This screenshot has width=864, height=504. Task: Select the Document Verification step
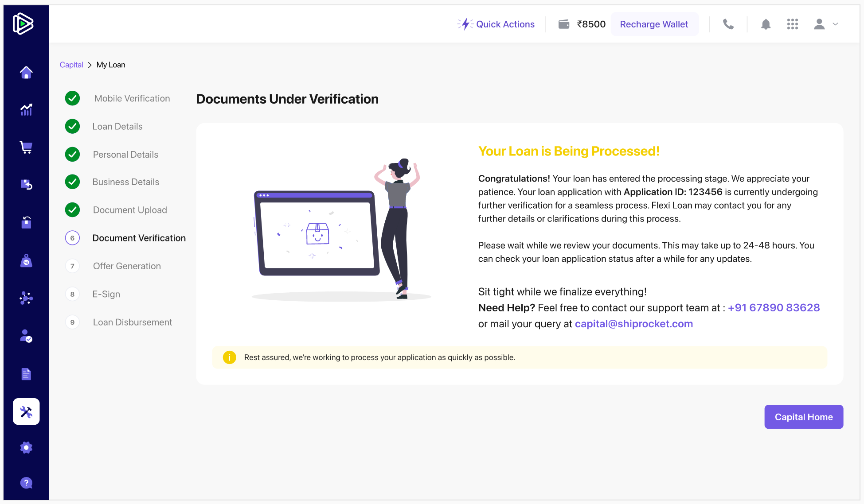tap(139, 238)
